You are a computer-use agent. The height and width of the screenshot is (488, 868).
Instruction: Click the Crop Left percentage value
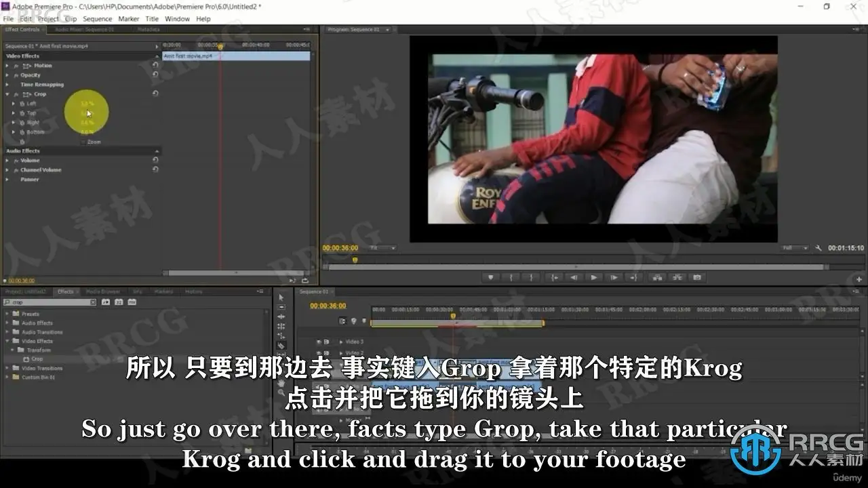click(x=87, y=104)
